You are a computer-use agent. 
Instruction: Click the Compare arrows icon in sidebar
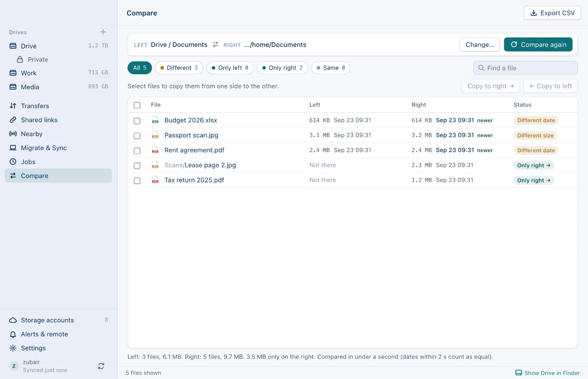point(13,176)
